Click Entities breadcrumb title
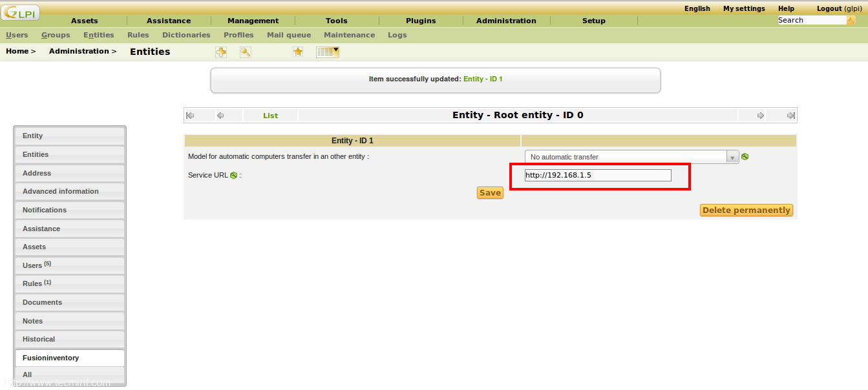Screen dimensions: 868x390 coord(150,52)
